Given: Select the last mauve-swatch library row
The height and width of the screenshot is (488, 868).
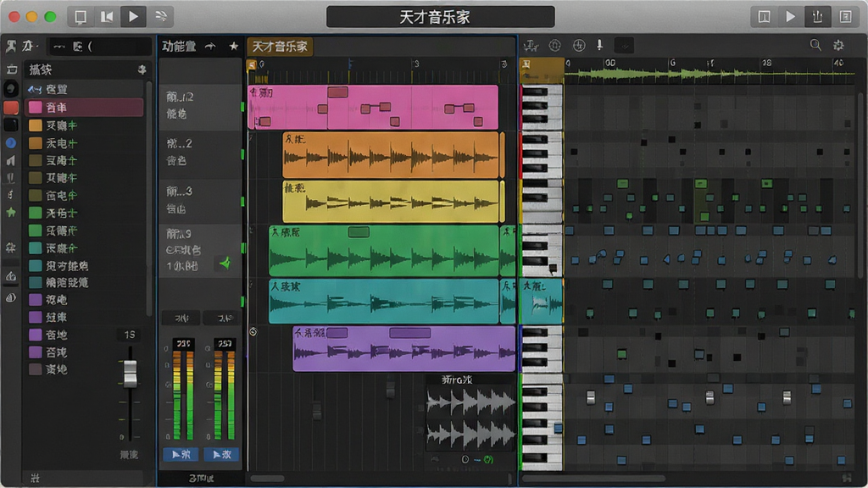Looking at the screenshot, I should coord(84,369).
